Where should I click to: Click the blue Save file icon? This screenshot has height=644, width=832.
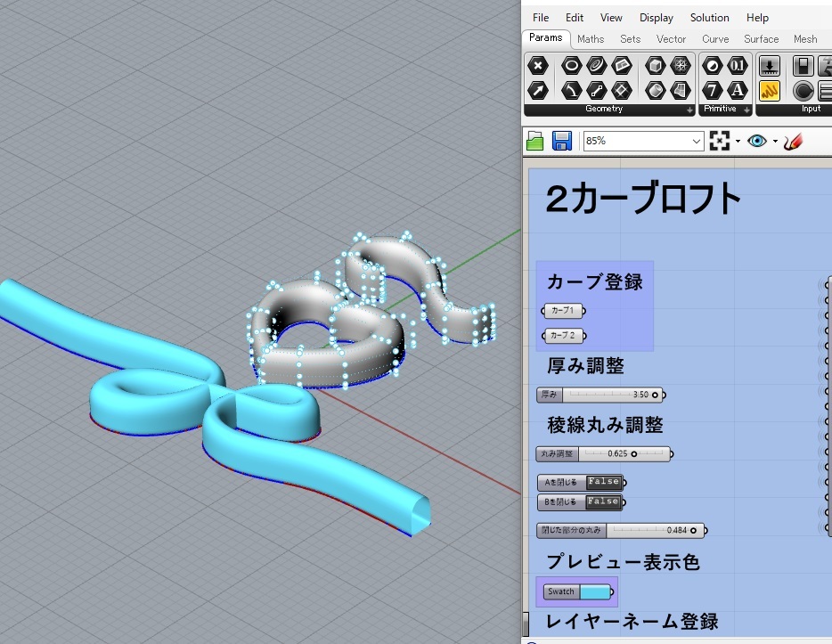click(561, 141)
